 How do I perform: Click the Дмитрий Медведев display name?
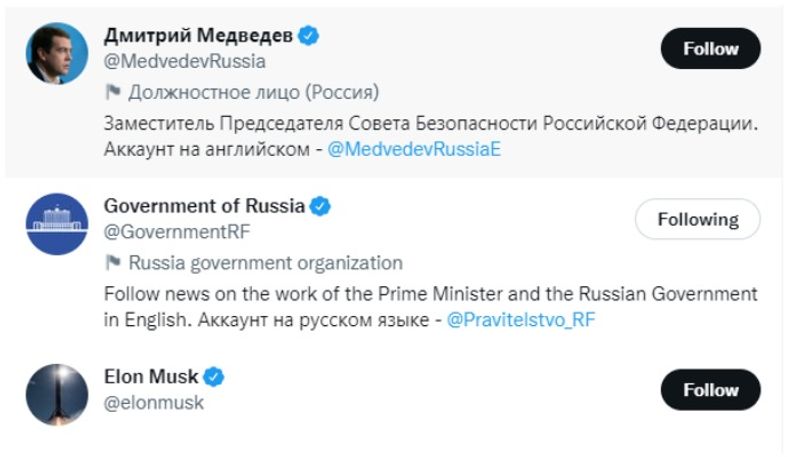click(x=198, y=36)
